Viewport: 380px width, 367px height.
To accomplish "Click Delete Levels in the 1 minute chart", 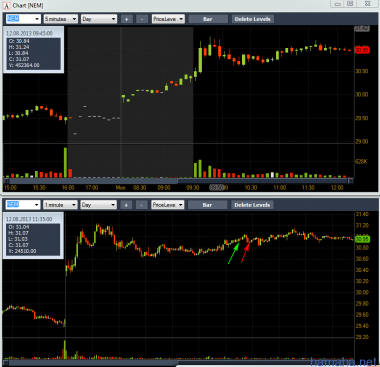I will [x=252, y=205].
